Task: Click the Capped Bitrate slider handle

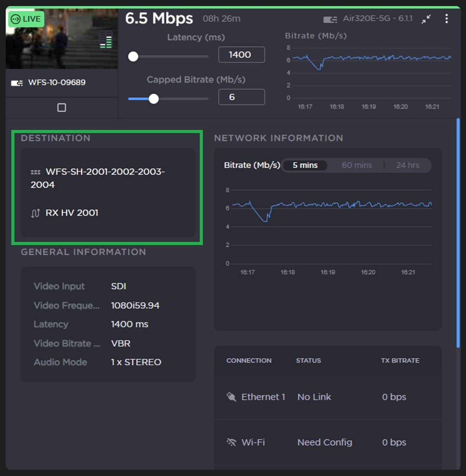Action: [x=154, y=99]
